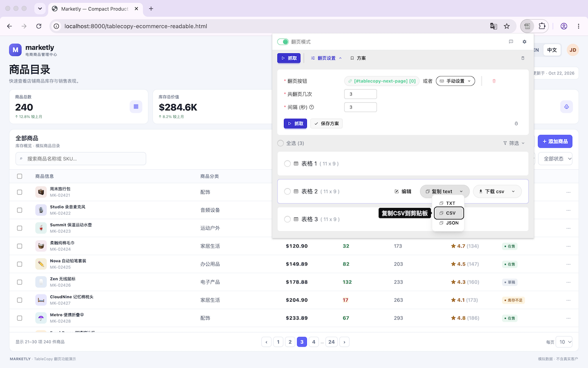Toggle the 翻页模式 switch
This screenshot has width=588, height=368.
pyautogui.click(x=283, y=42)
